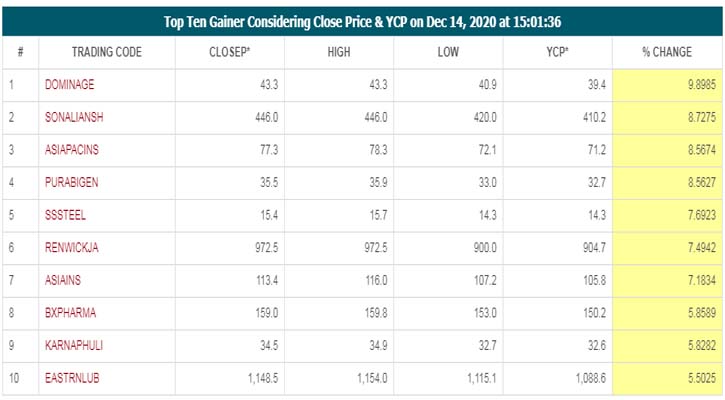Open the SONALIANSH trading code link
The image size is (725, 400).
click(x=74, y=116)
